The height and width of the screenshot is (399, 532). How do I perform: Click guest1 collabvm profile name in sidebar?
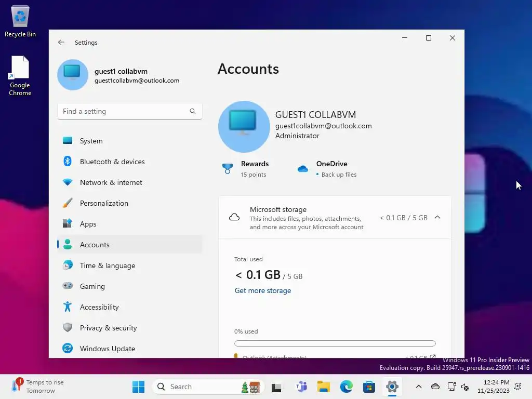click(x=121, y=71)
